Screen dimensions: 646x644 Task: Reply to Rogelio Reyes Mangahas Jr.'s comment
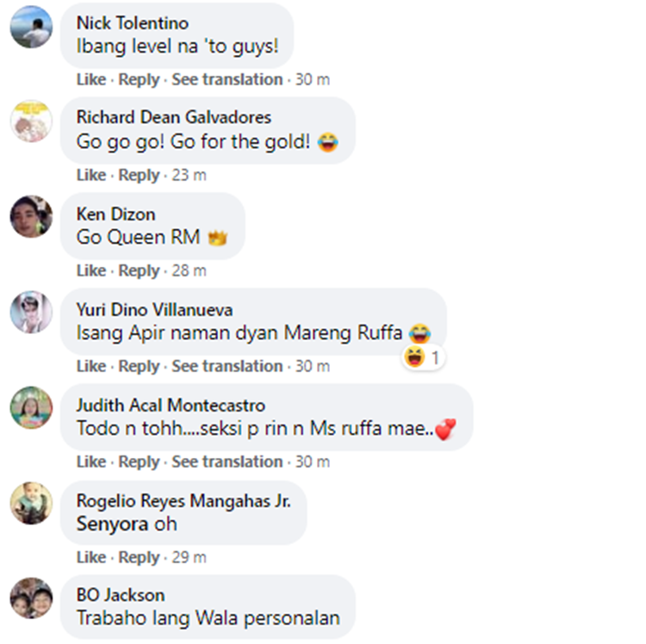click(139, 558)
